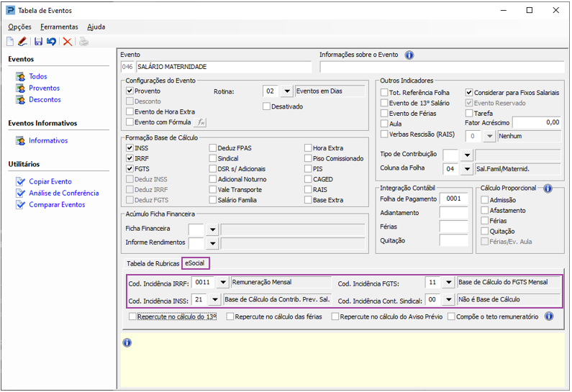Open Informativos events link

pos(48,140)
